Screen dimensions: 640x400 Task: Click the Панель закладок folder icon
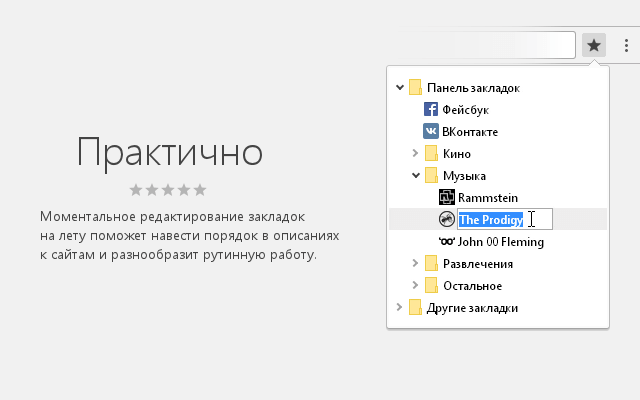pyautogui.click(x=415, y=87)
